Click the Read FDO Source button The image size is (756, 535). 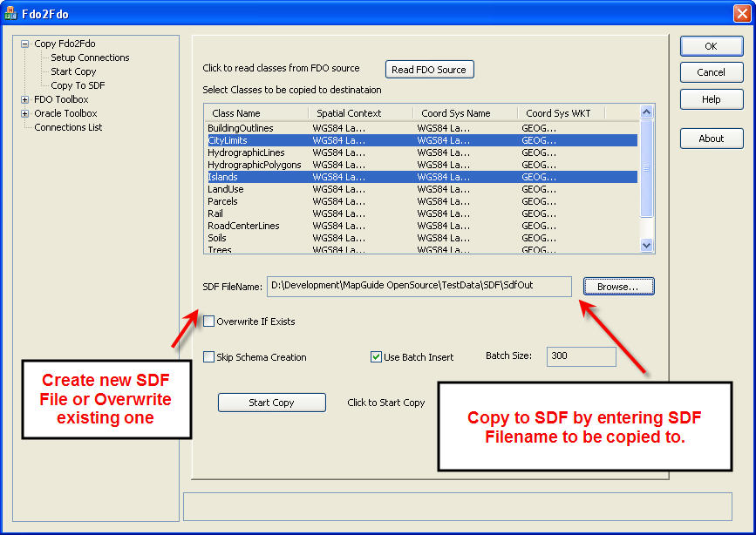429,70
